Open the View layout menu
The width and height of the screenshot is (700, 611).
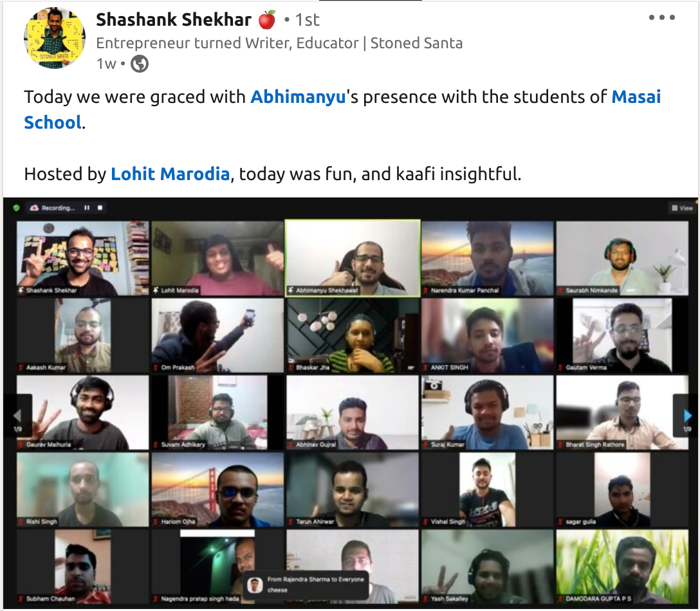[x=682, y=208]
